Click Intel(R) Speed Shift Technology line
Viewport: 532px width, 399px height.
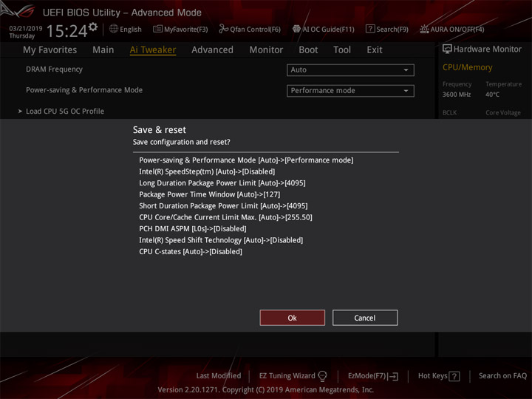[221, 240]
